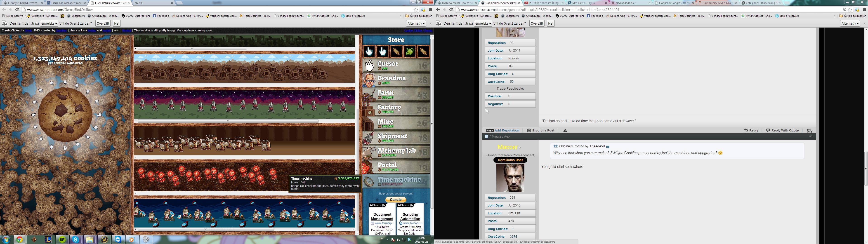Open engelska language dropdown in OwnedCore window
The image size is (868, 244).
coord(483,23)
